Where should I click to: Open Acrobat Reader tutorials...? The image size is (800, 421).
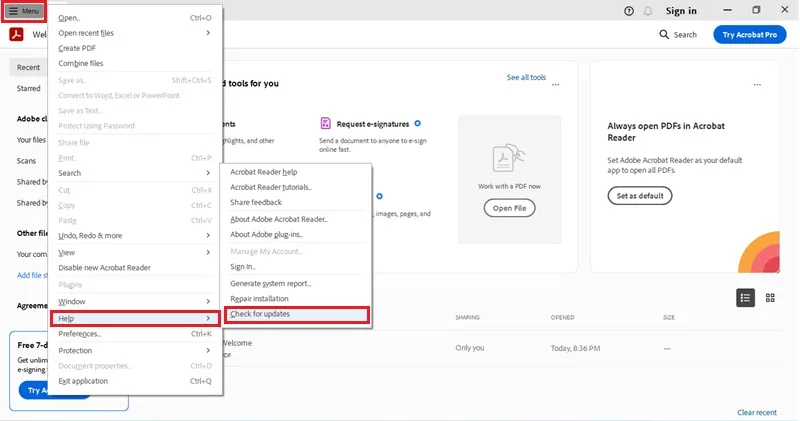296,187
